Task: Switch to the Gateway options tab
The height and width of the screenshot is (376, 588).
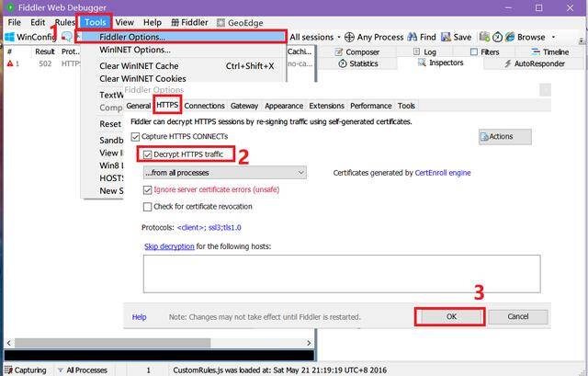Action: point(244,106)
